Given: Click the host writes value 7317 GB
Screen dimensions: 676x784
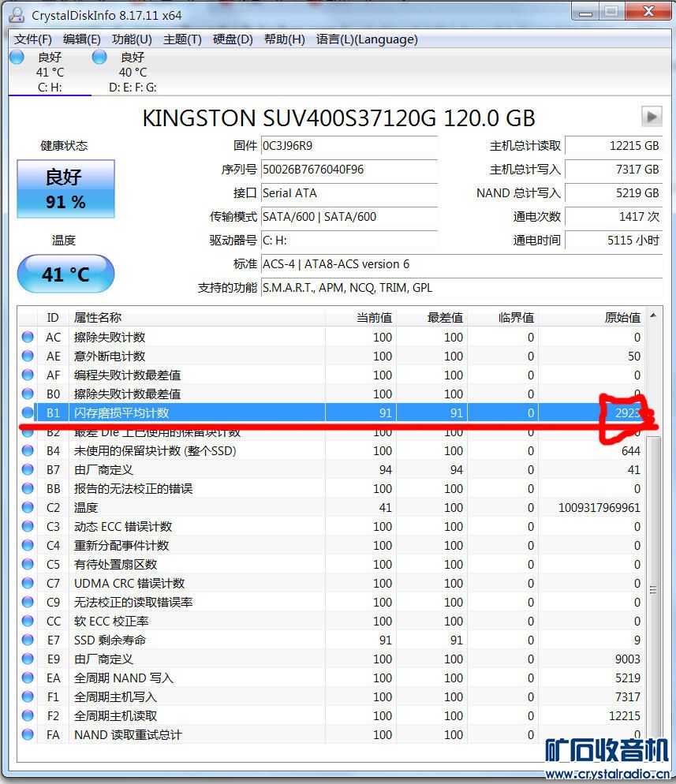Looking at the screenshot, I should tap(614, 170).
